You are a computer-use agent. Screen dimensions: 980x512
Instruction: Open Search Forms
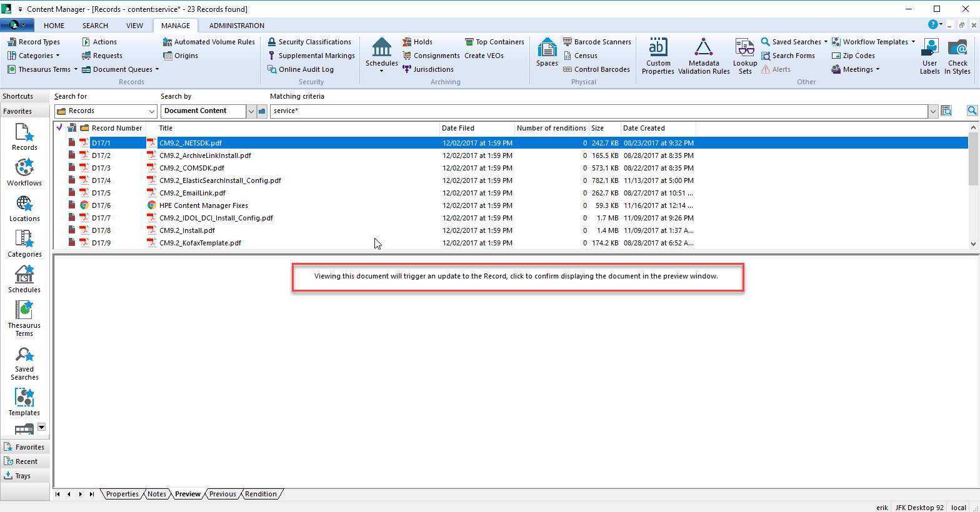788,56
